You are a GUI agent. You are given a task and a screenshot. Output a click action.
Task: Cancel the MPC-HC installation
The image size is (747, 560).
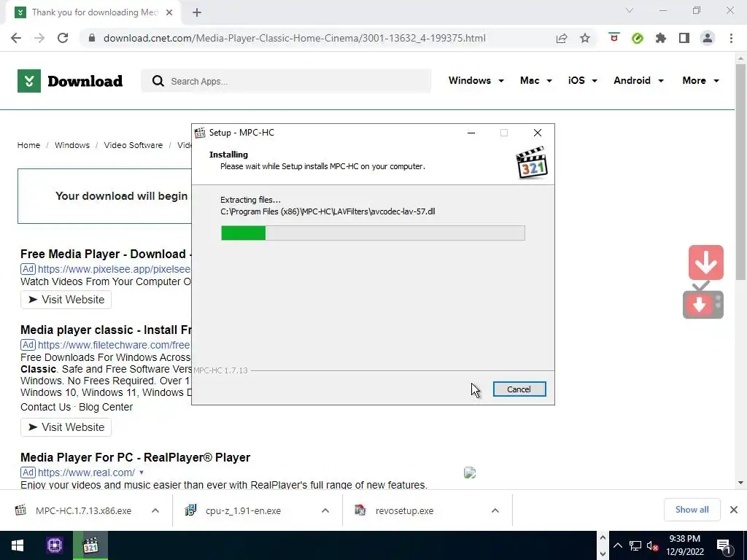tap(519, 389)
